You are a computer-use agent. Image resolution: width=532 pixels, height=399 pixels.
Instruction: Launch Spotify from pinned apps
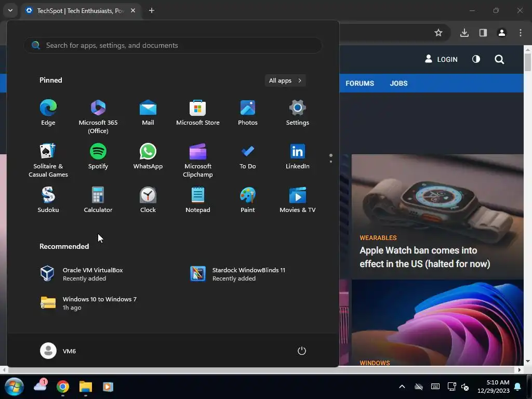(x=98, y=156)
